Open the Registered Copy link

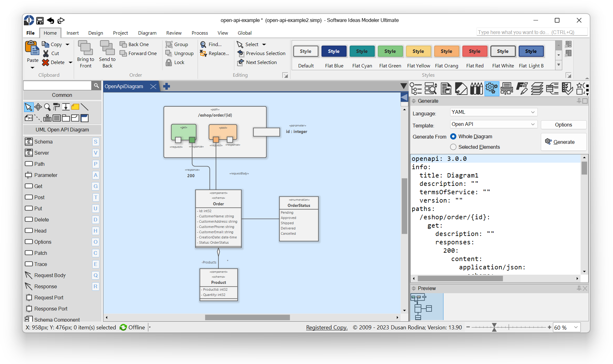[x=327, y=328]
